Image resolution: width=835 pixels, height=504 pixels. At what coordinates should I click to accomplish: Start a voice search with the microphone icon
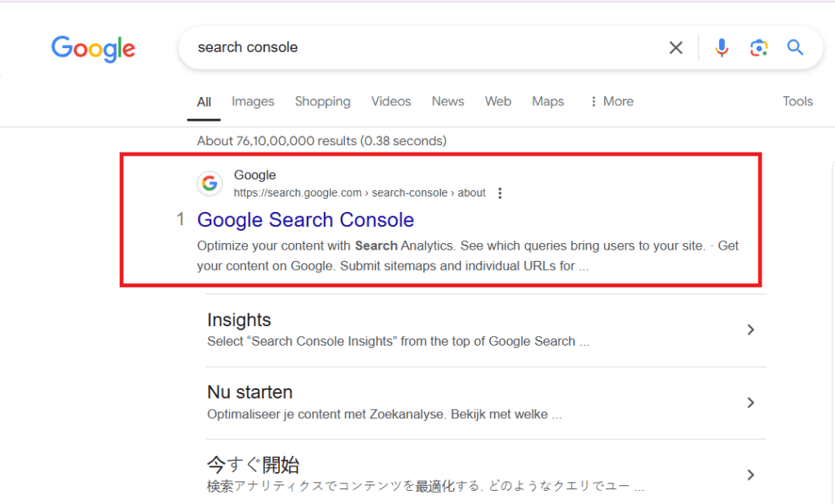(x=722, y=47)
